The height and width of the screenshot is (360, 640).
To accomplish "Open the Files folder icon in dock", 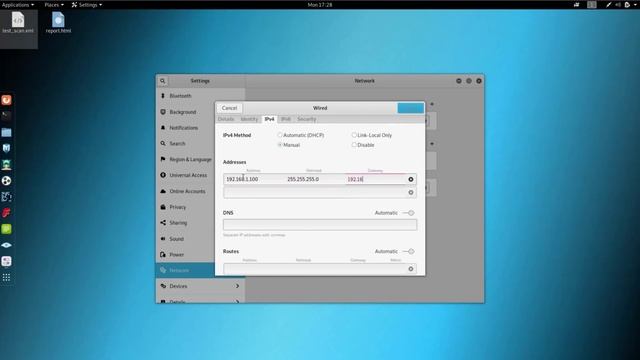I will 6,132.
